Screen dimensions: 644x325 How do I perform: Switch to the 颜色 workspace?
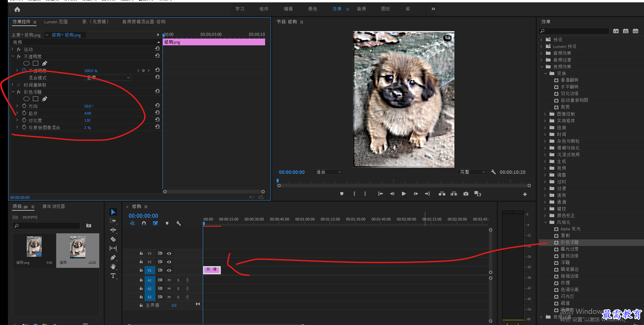coord(313,9)
